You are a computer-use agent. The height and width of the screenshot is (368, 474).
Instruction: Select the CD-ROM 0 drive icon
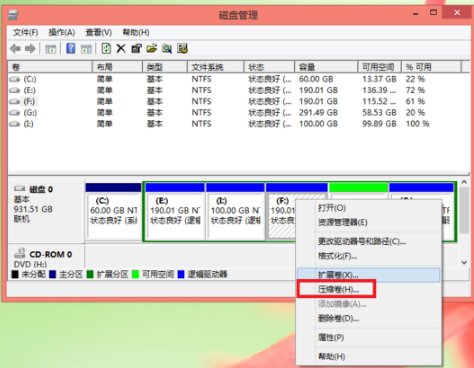tap(20, 253)
